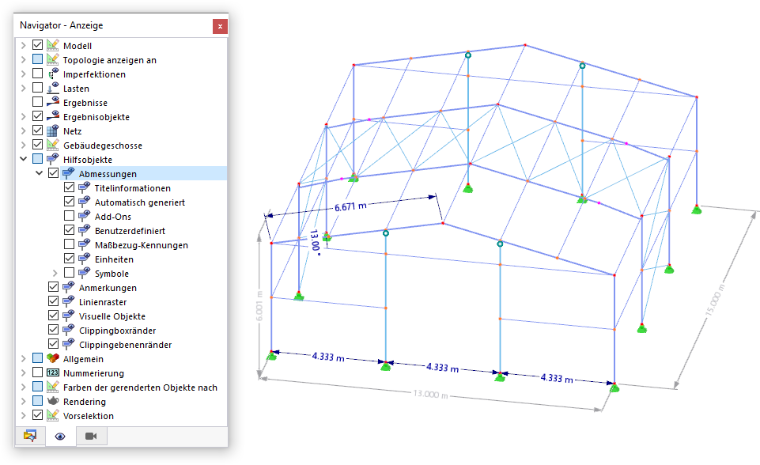Click the 6.671 m dimension label
The width and height of the screenshot is (760, 465).
350,207
